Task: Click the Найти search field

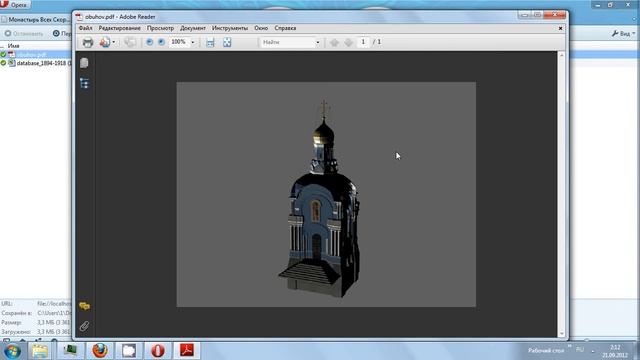Action: click(x=287, y=42)
